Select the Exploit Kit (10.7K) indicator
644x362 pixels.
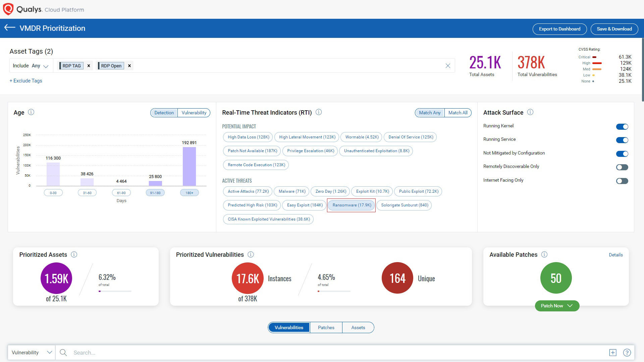point(373,191)
